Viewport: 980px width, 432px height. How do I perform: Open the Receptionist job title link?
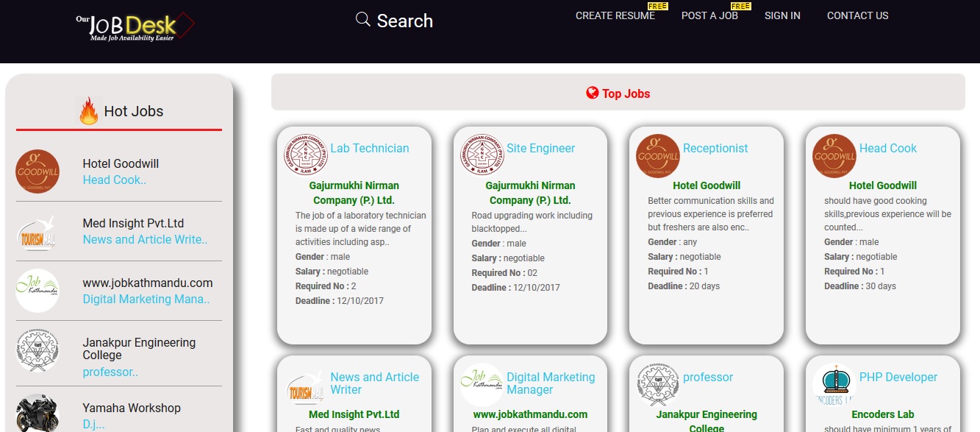[x=715, y=148]
